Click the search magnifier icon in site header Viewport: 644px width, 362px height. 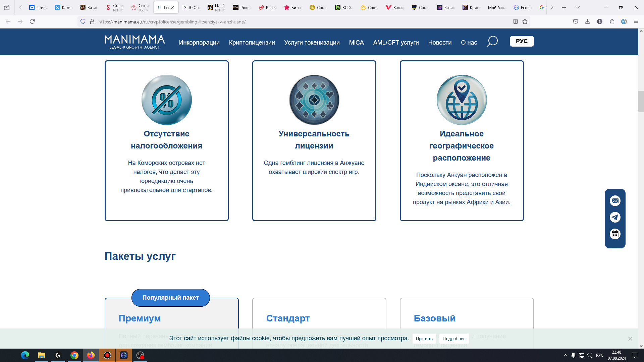tap(492, 42)
